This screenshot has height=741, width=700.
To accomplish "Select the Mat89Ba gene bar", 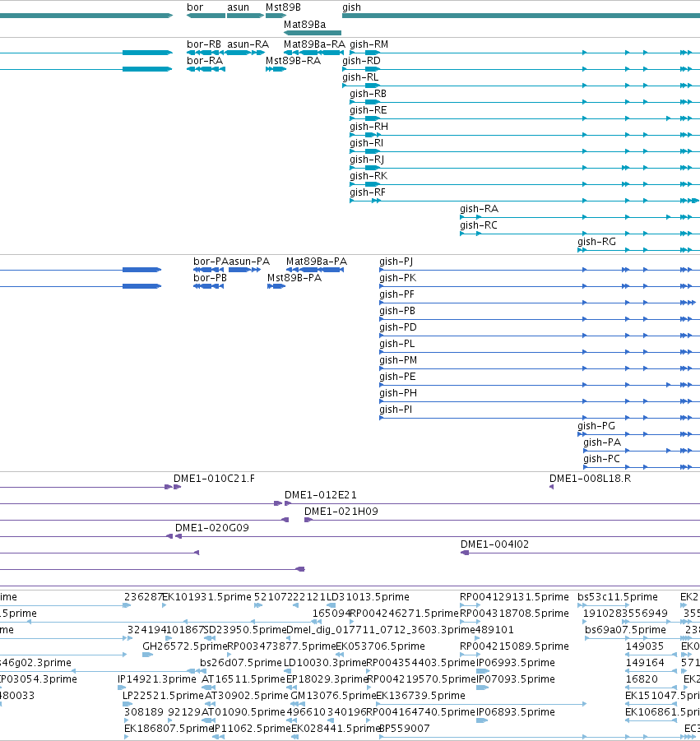I will (313, 33).
